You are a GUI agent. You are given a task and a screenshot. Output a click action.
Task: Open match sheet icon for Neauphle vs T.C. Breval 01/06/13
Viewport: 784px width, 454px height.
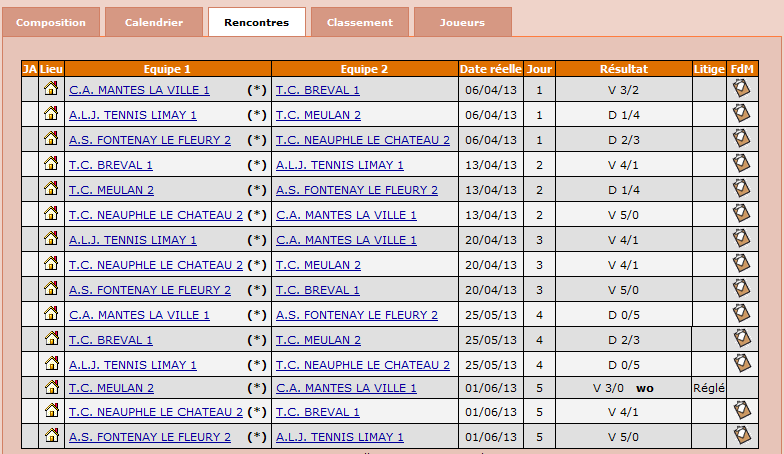[742, 410]
